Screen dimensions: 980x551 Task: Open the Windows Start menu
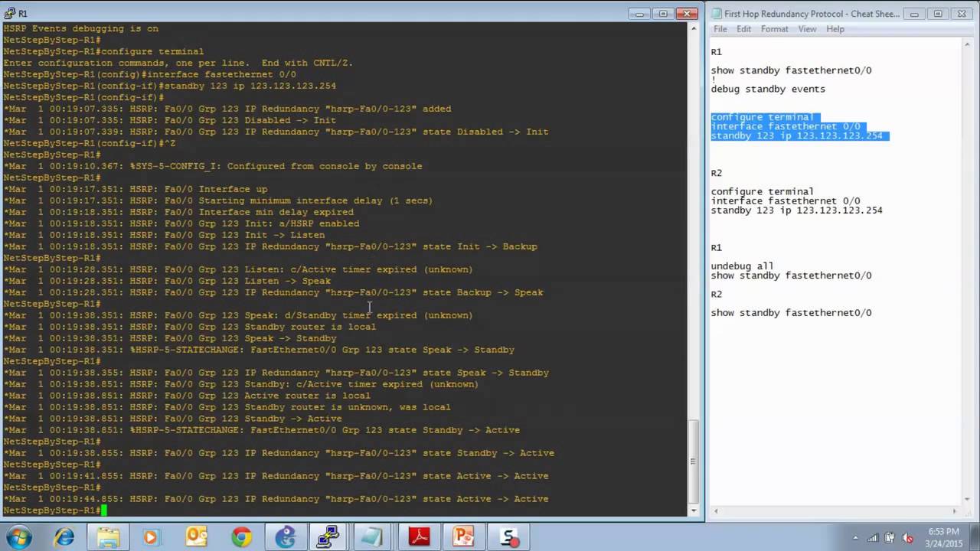(x=18, y=537)
